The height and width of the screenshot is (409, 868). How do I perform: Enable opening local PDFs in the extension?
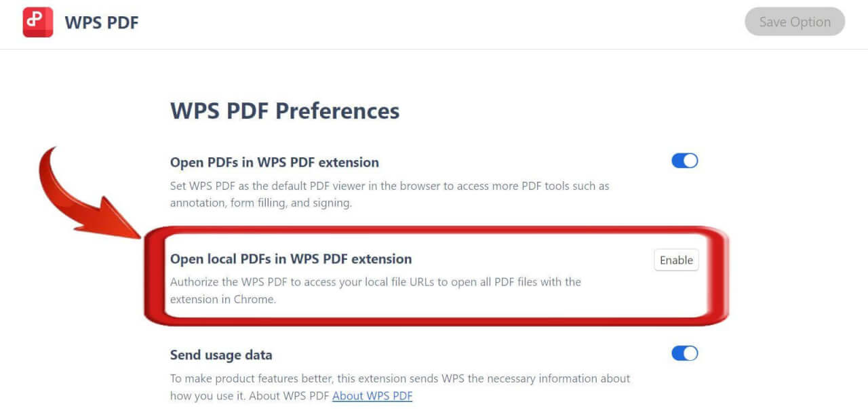675,260
